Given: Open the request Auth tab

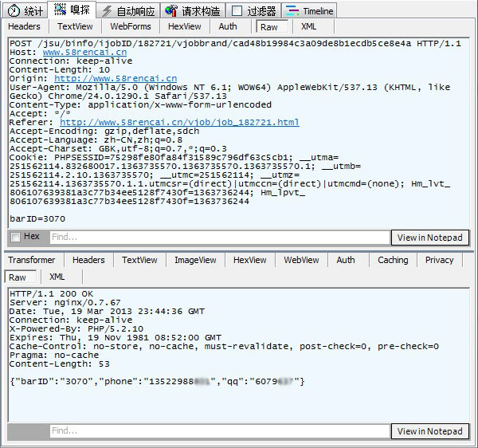Looking at the screenshot, I should tap(228, 26).
